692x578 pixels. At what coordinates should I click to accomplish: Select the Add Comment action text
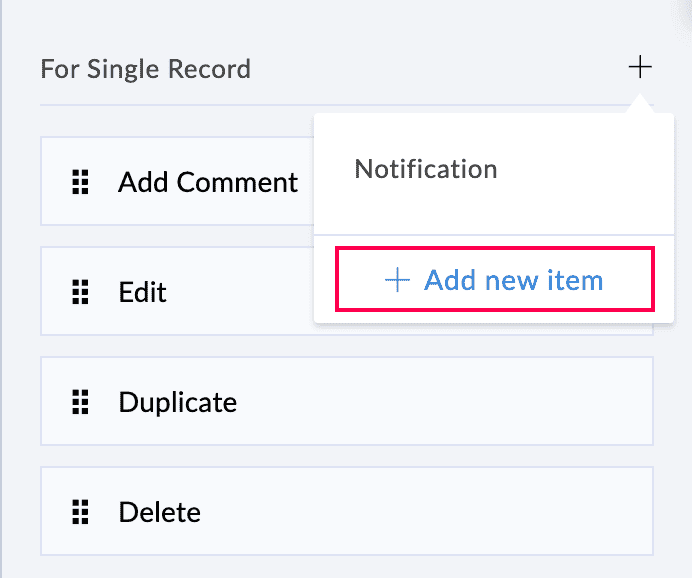click(208, 182)
